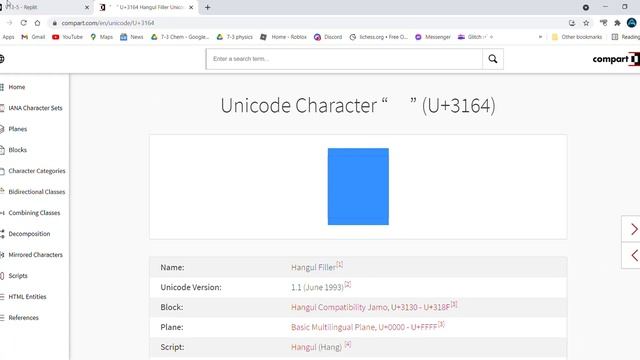The height and width of the screenshot is (360, 640).
Task: Bookmark this page with star icon
Action: 586,23
